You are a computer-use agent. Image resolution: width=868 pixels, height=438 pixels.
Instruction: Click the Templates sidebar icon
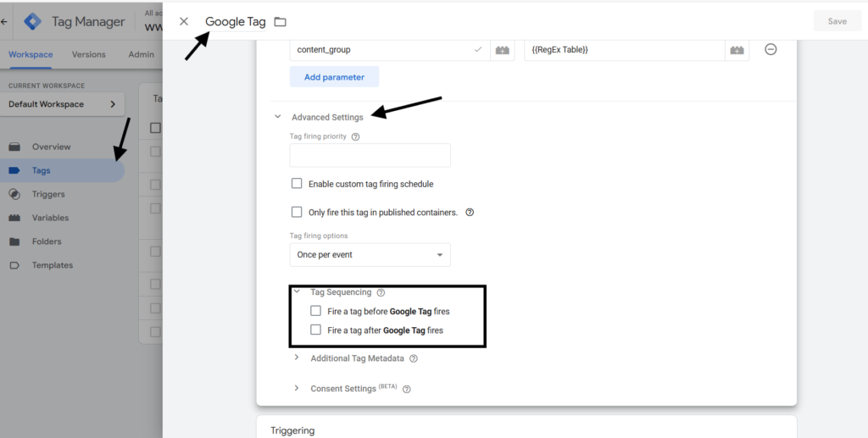point(14,265)
